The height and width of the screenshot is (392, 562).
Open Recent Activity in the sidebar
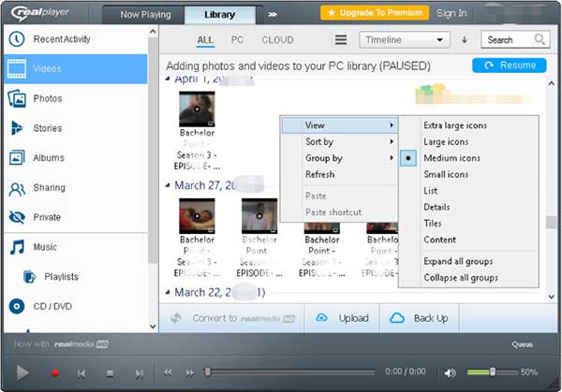coord(61,39)
